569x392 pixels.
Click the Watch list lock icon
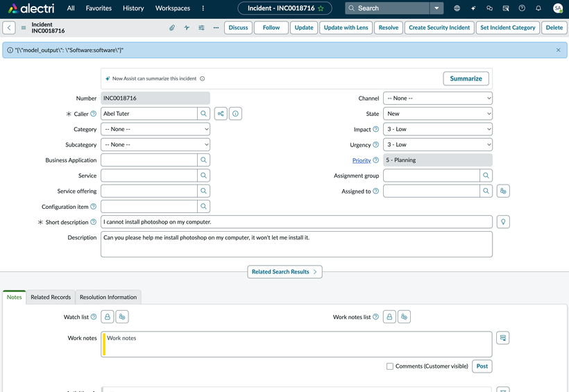click(x=108, y=317)
